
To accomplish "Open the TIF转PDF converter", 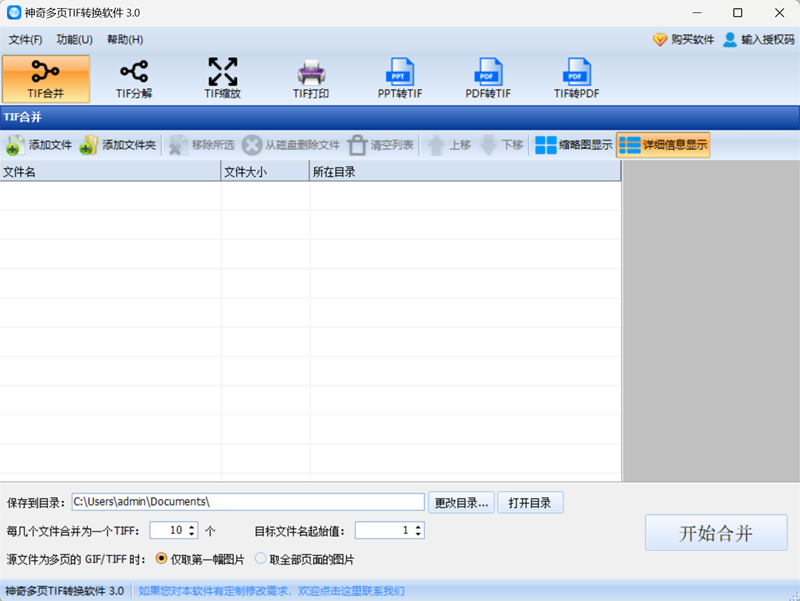I will tap(577, 79).
